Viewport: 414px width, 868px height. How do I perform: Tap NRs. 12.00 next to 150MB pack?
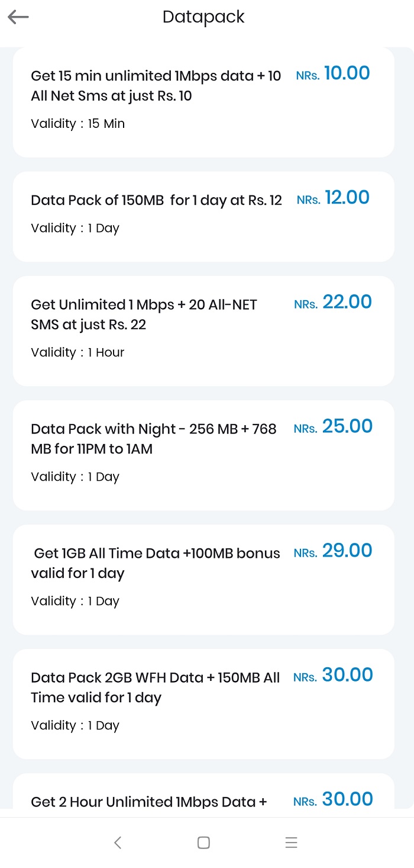pos(333,197)
